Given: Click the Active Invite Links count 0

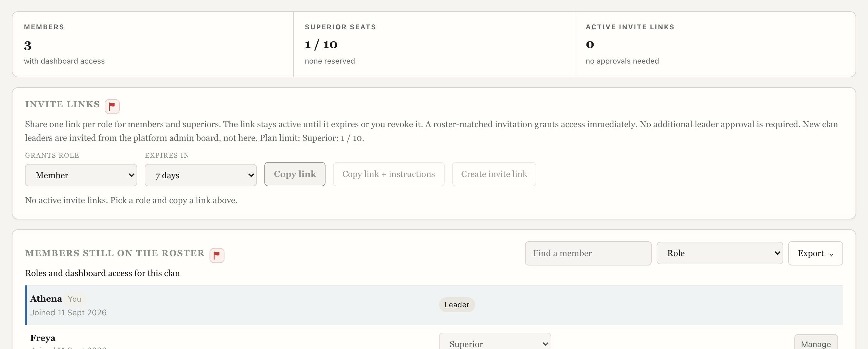Looking at the screenshot, I should pos(590,45).
